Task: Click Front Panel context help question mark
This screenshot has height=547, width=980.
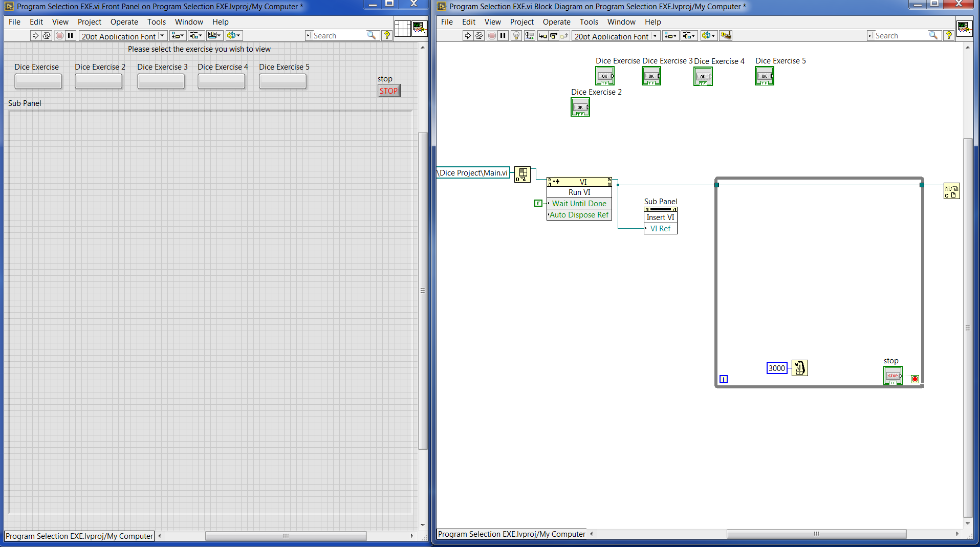Action: 387,35
